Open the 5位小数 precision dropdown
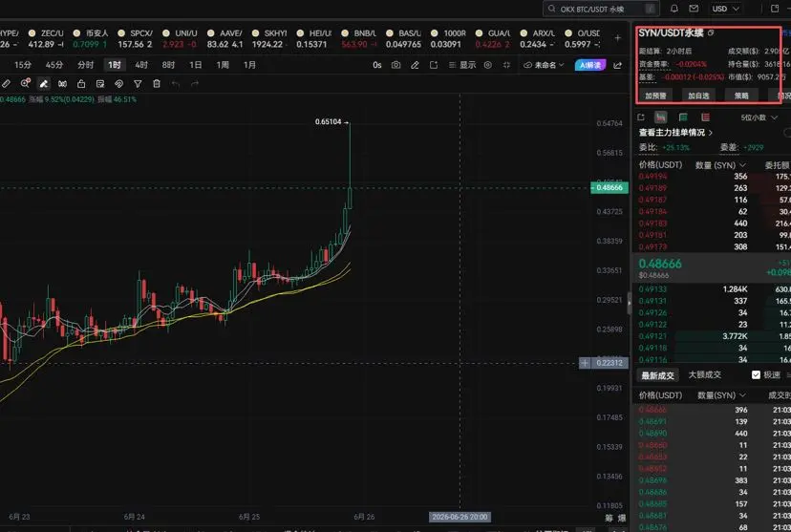Viewport: 791px width, 532px height. 759,117
